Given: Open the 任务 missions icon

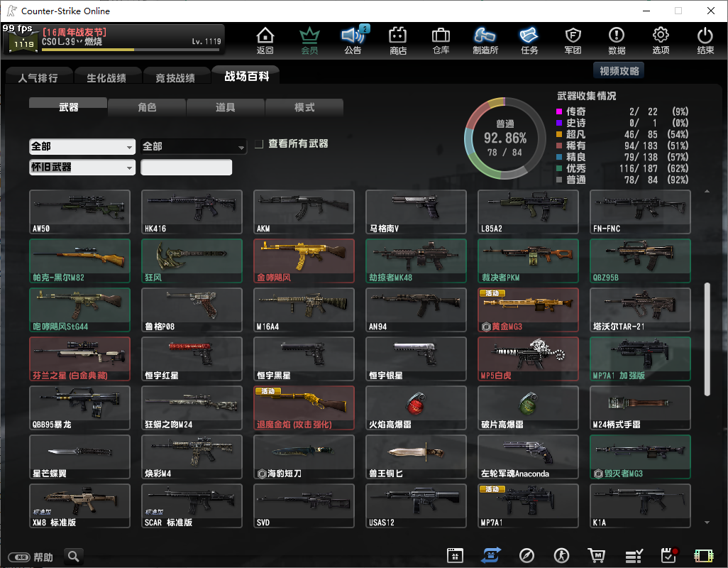Looking at the screenshot, I should pyautogui.click(x=529, y=40).
